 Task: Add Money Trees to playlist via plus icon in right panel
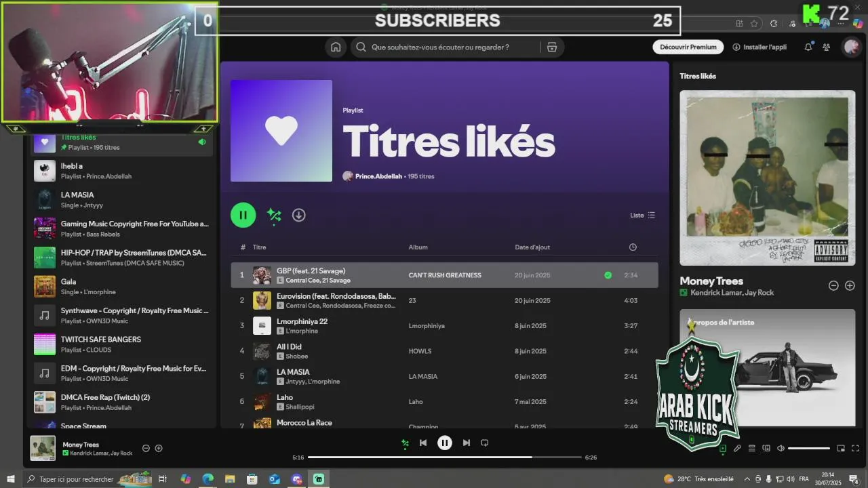click(850, 286)
